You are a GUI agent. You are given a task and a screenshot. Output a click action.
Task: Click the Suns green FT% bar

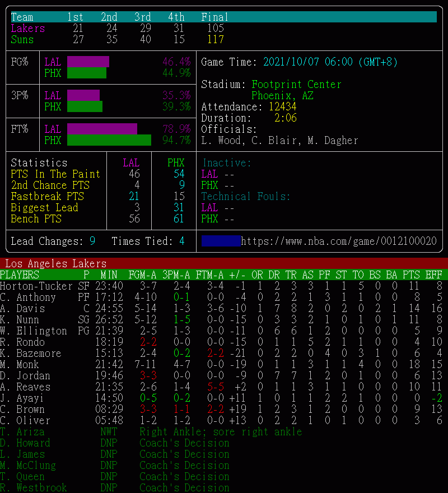click(109, 140)
